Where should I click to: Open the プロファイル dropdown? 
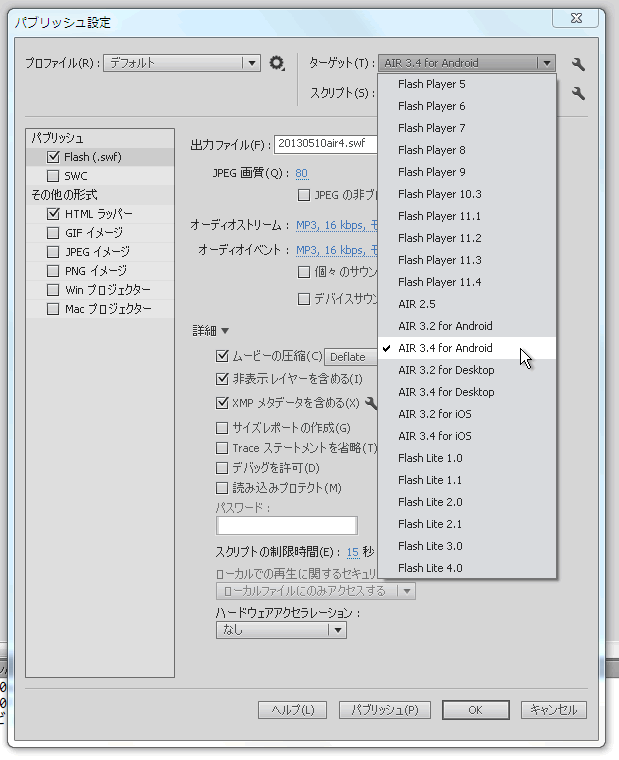coord(182,63)
